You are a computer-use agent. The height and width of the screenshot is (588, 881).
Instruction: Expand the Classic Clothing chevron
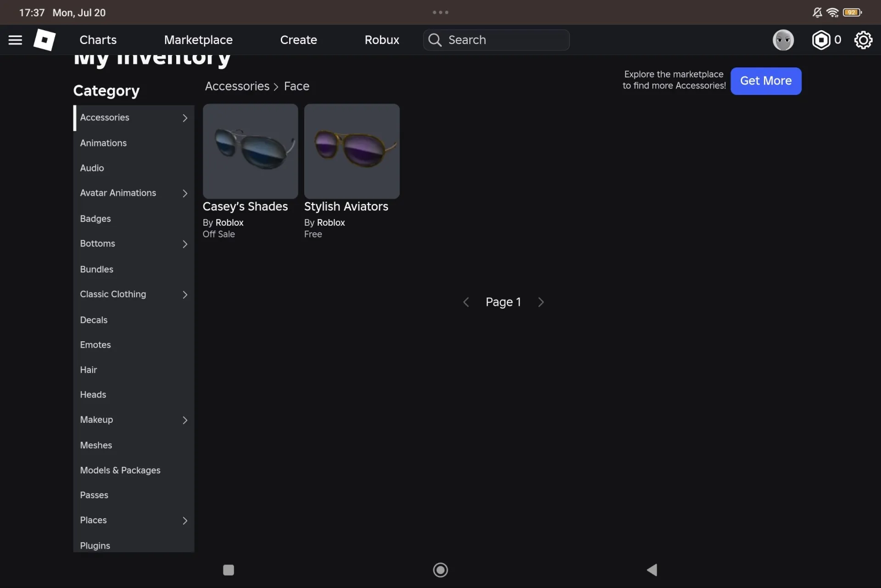point(185,294)
